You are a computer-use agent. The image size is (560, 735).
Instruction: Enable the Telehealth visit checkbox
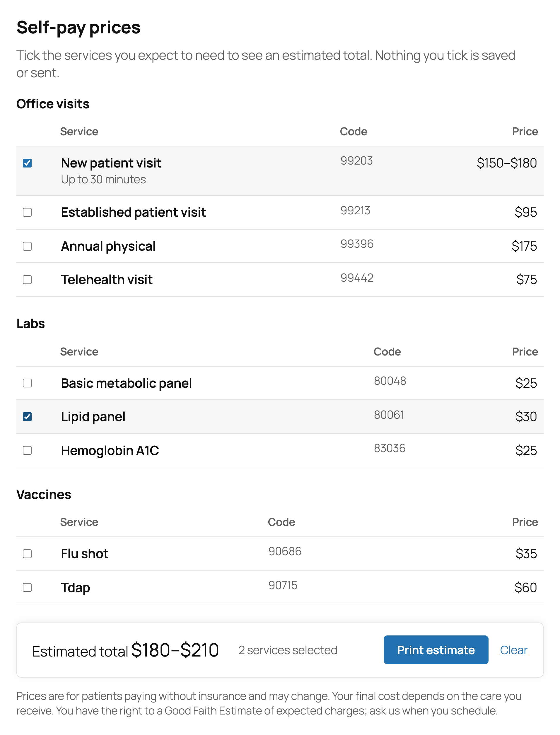(x=27, y=280)
